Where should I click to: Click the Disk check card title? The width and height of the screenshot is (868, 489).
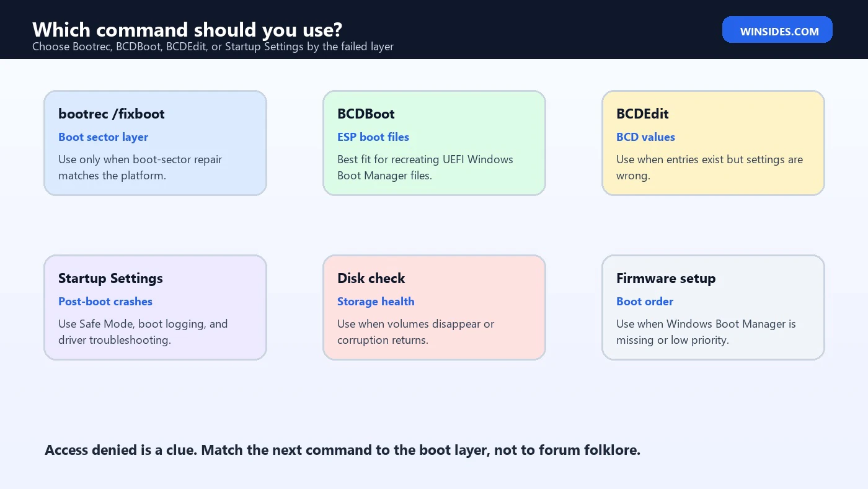371,278
